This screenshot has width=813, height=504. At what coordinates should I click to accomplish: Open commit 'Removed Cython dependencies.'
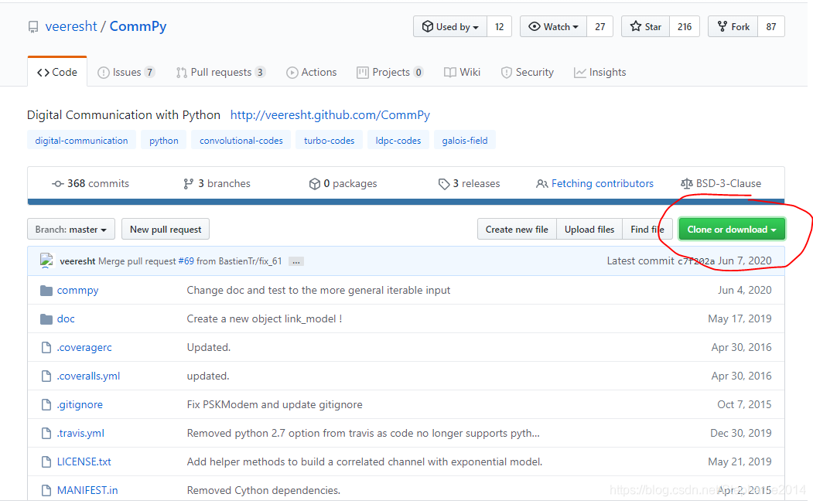coord(264,490)
